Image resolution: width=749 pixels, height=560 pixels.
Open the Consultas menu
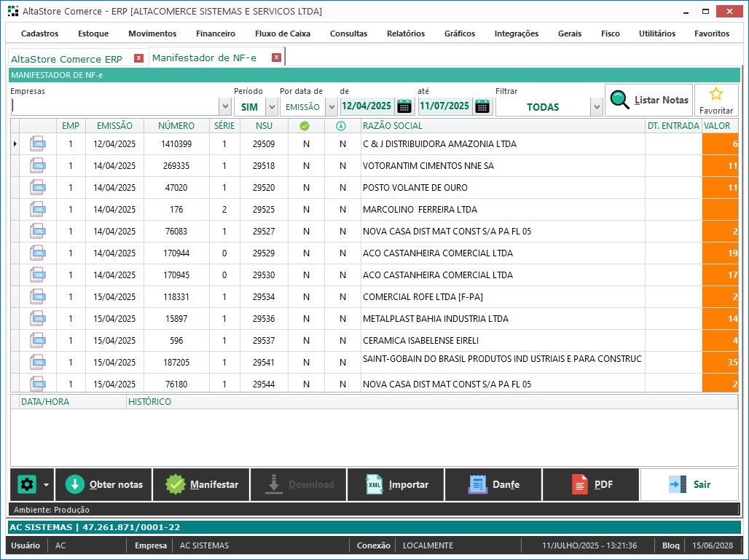(x=349, y=33)
